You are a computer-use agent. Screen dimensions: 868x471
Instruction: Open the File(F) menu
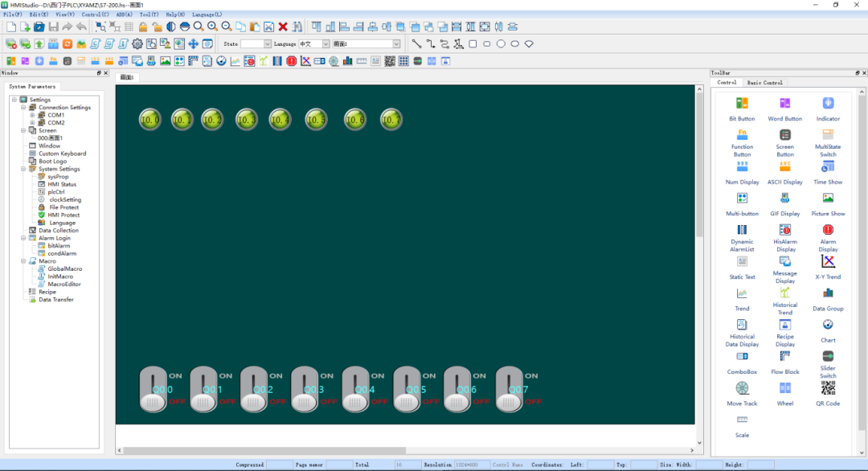[x=12, y=14]
